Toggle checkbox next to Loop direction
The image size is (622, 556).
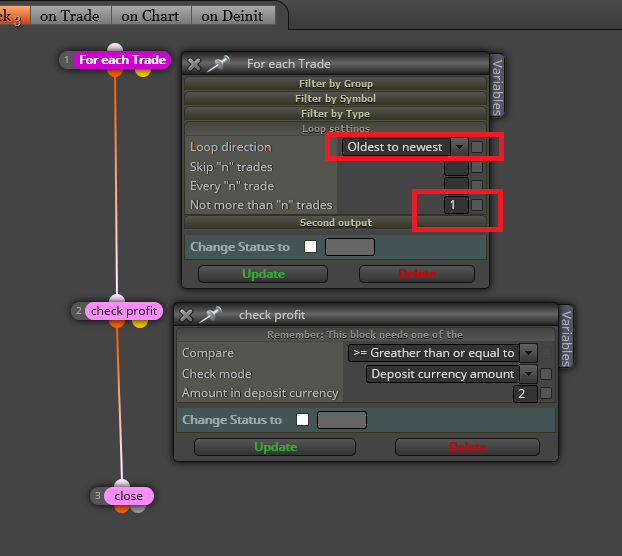[x=477, y=147]
